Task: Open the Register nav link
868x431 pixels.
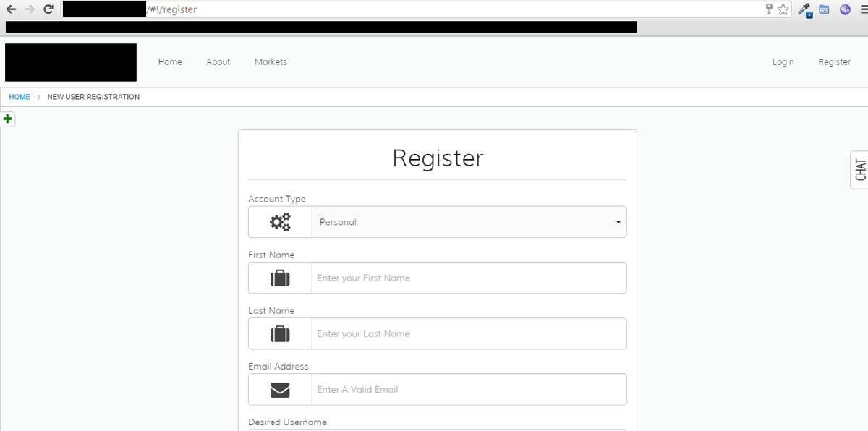Action: [x=834, y=62]
